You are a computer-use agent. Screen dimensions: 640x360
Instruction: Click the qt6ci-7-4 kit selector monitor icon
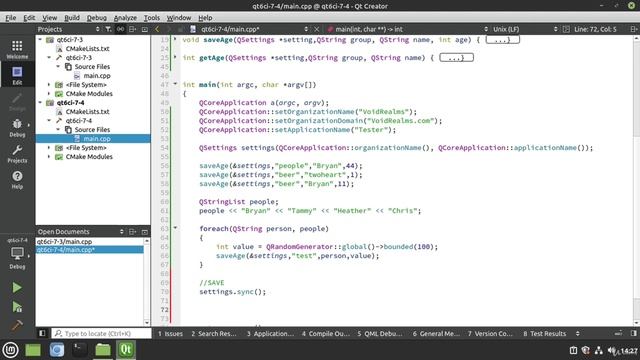pyautogui.click(x=17, y=253)
